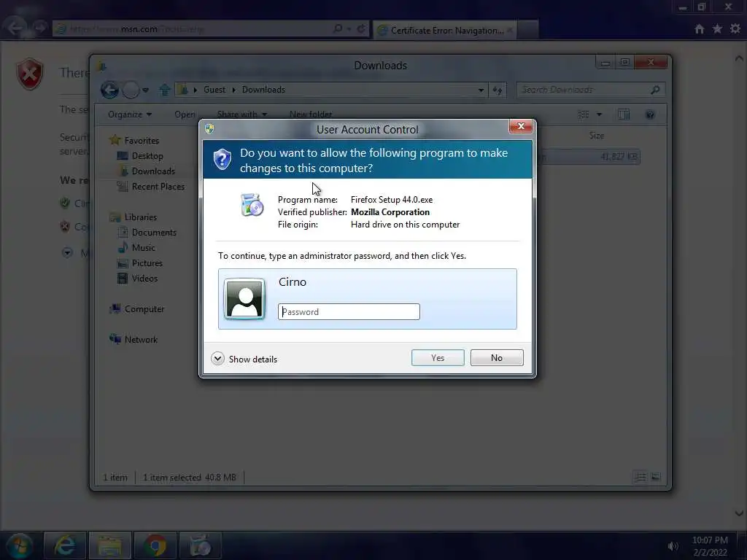Expand More information chevron on IE page
This screenshot has height=560, width=747.
click(x=67, y=252)
